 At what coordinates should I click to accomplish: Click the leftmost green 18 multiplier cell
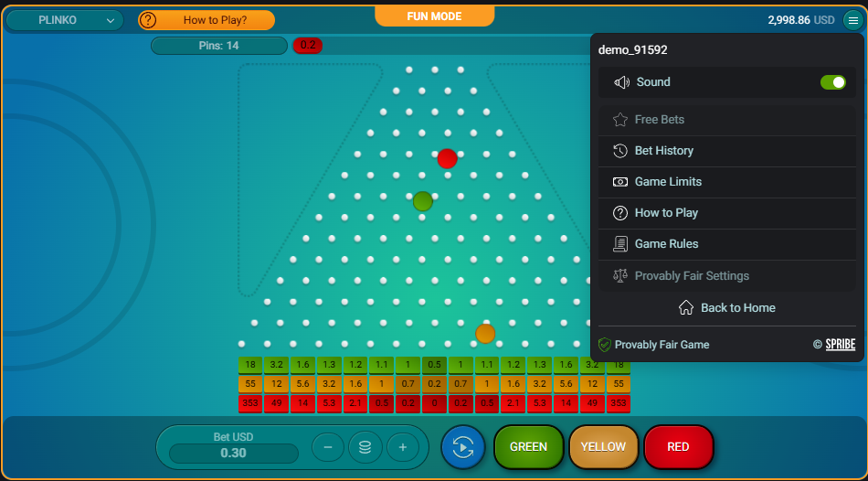(x=250, y=365)
